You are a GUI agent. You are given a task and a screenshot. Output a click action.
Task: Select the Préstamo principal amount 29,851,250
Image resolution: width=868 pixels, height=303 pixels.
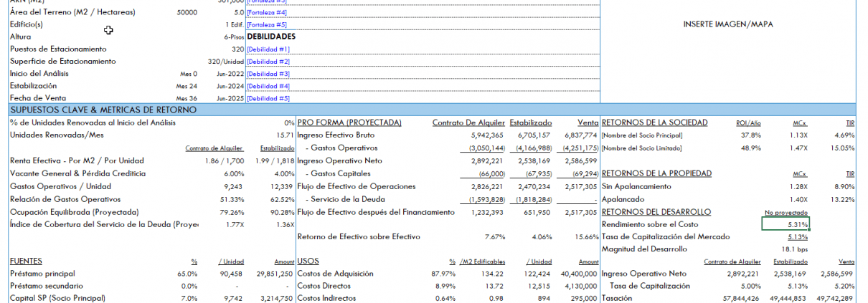pos(274,274)
